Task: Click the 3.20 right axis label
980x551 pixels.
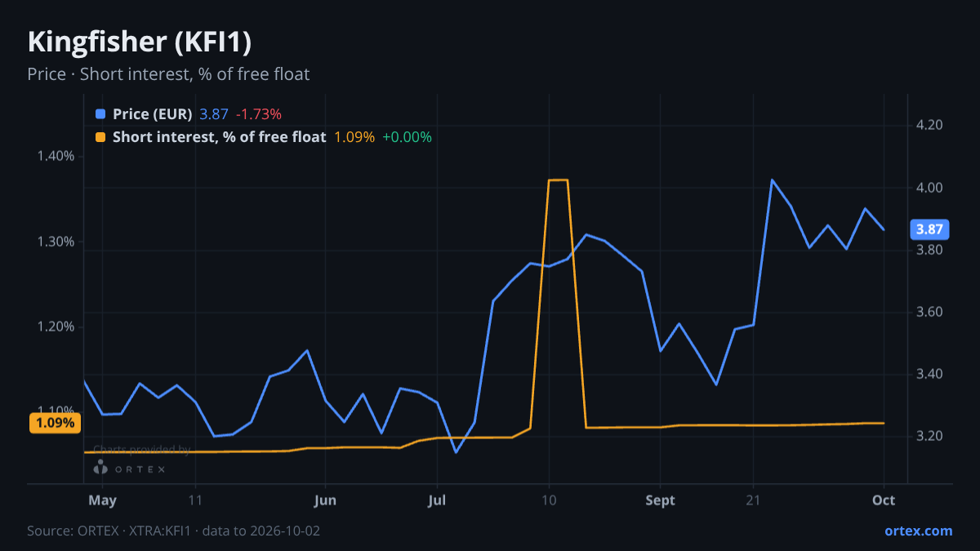Action: [930, 436]
